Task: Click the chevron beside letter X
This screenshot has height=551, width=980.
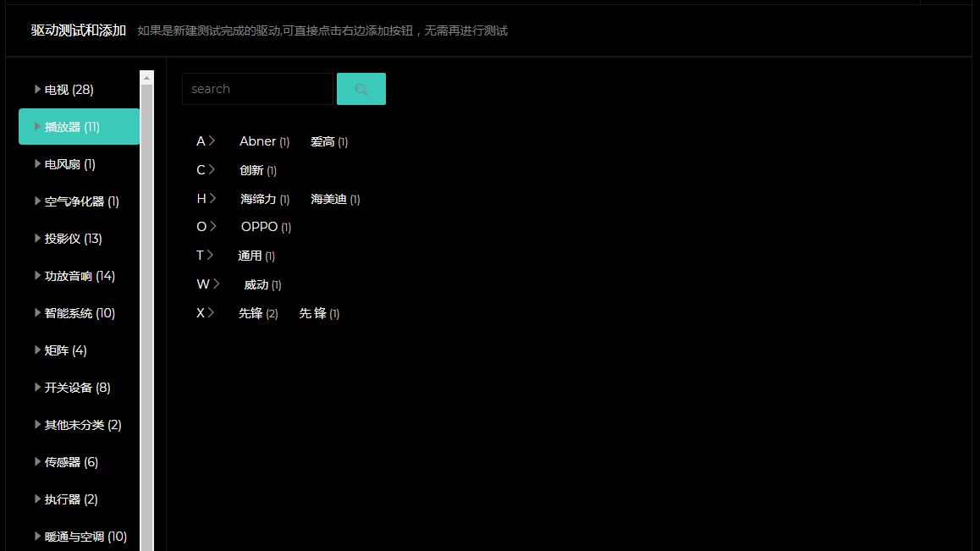Action: (212, 312)
